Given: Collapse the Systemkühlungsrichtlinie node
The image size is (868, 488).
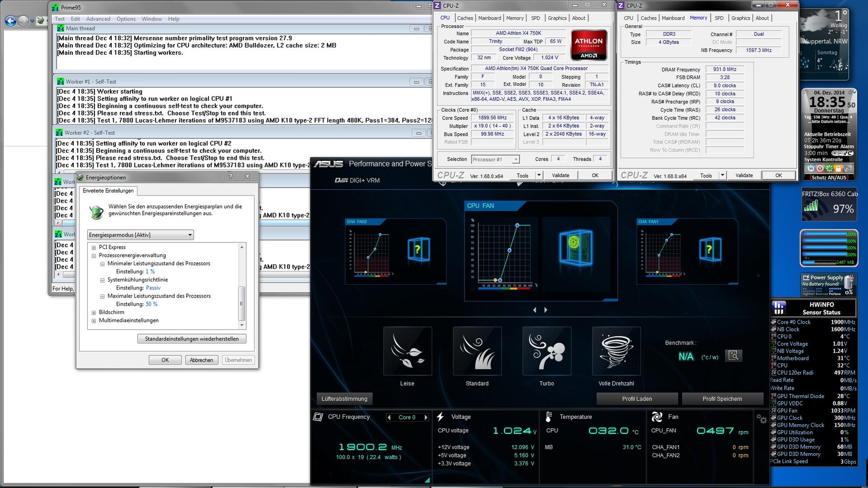Looking at the screenshot, I should coord(102,280).
